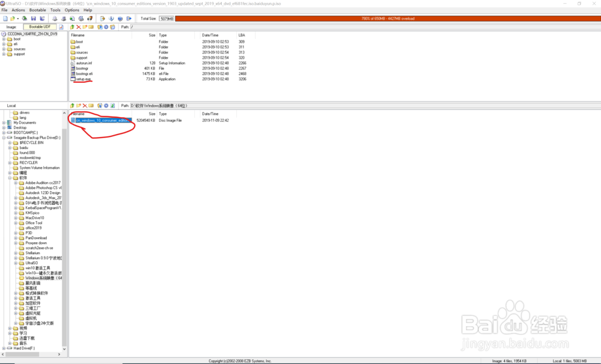This screenshot has width=601, height=364.
Task: Click the red Delete icon in image pane toolbar
Action: click(79, 27)
